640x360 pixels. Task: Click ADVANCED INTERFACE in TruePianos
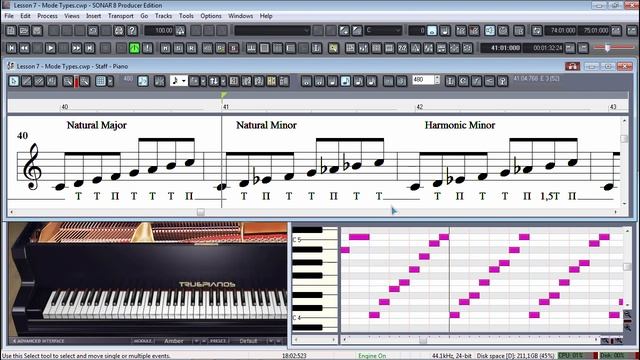(x=38, y=341)
